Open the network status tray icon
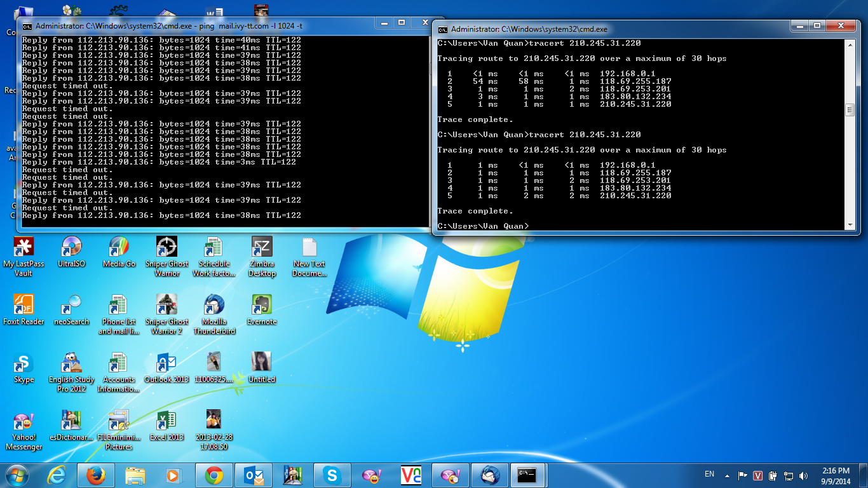The width and height of the screenshot is (868, 488). click(789, 475)
